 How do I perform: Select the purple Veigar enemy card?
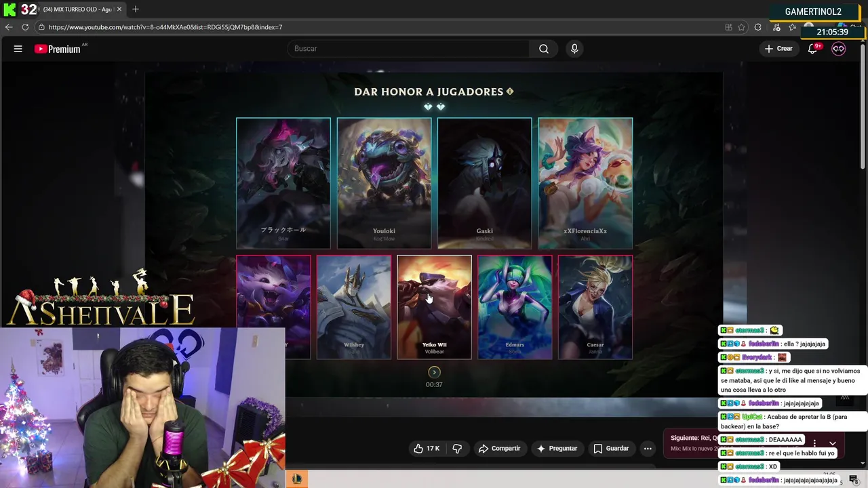click(273, 307)
